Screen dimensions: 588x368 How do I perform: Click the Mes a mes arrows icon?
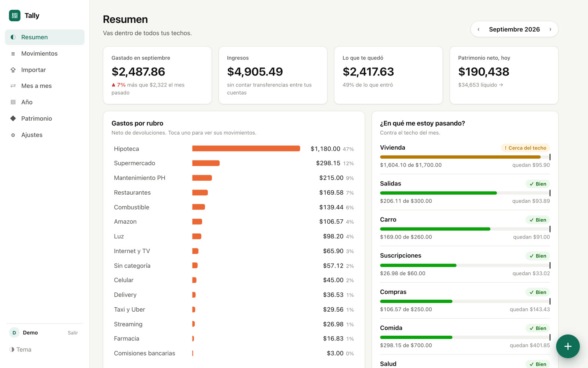point(13,86)
